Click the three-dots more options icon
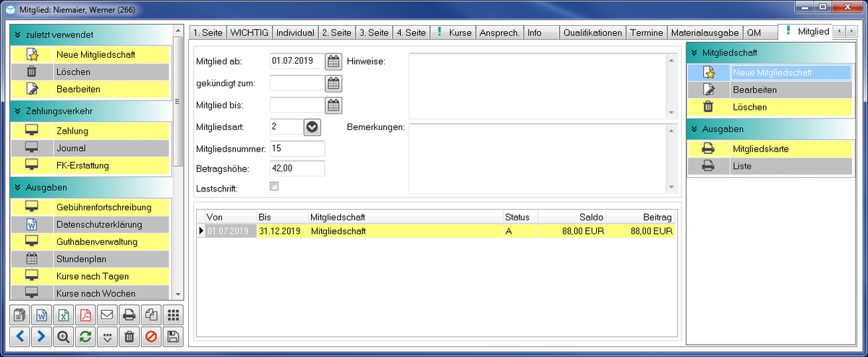Screen dimensions: 868x357 107,336
